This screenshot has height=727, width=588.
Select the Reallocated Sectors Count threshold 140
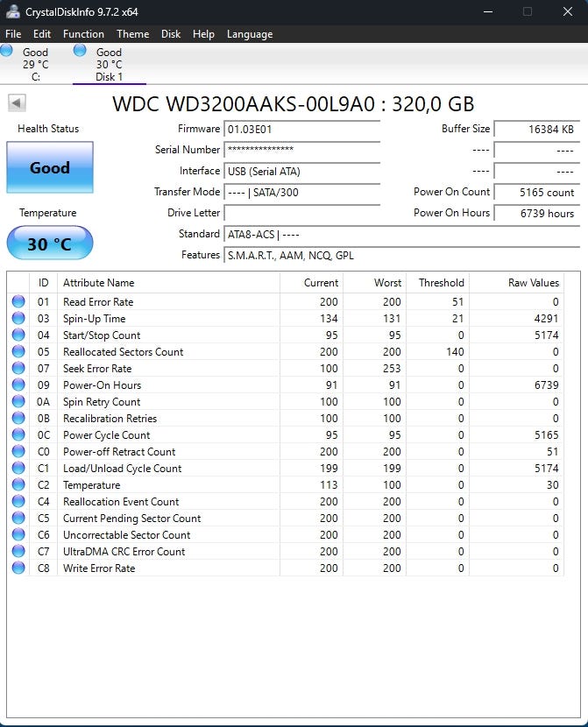click(x=455, y=352)
